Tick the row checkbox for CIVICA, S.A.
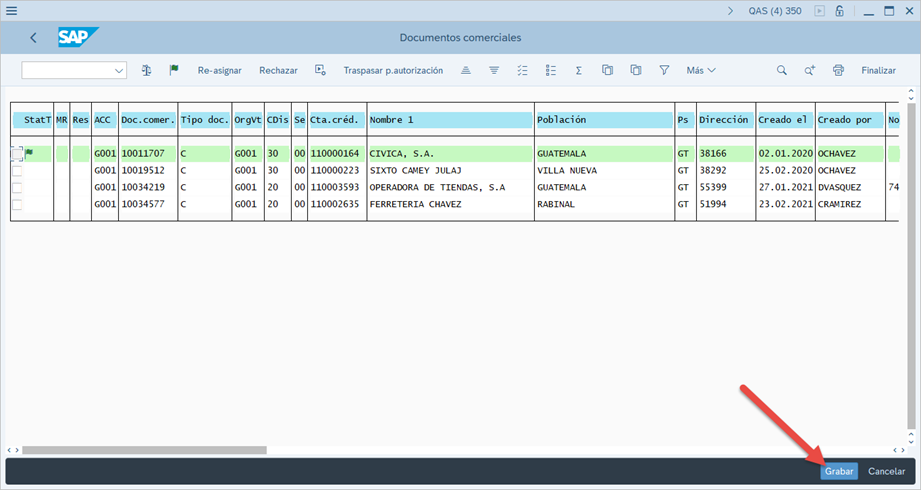 [x=16, y=154]
